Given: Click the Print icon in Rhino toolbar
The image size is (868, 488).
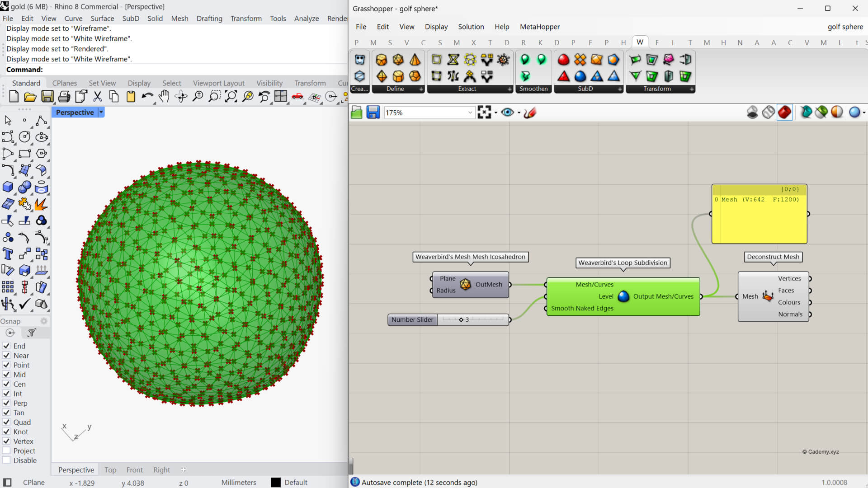Looking at the screenshot, I should (64, 96).
